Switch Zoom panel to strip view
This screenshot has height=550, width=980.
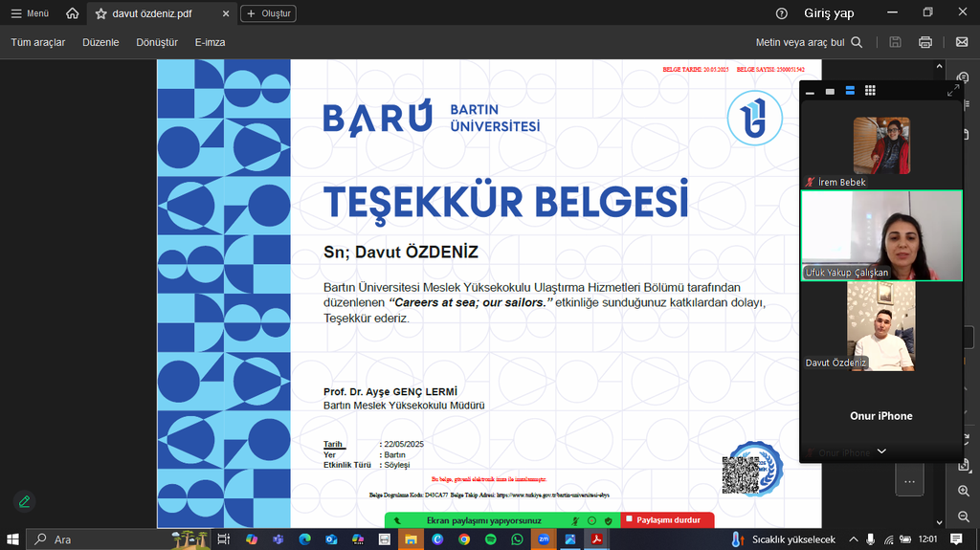coord(850,91)
